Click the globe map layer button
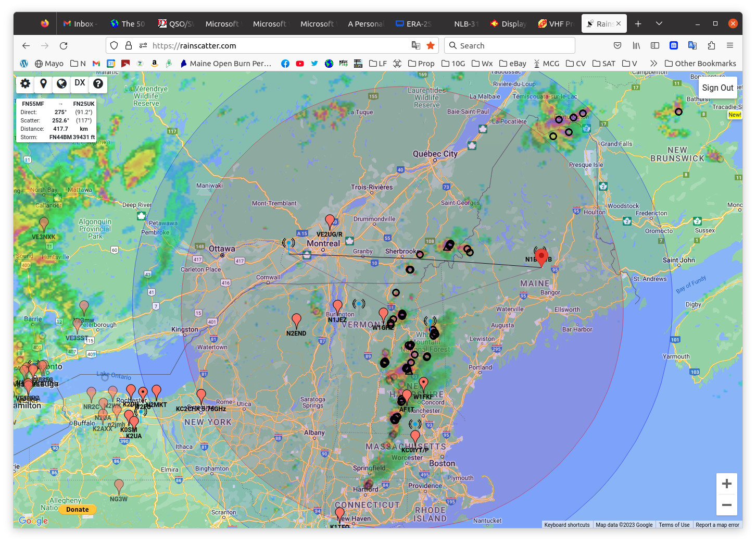The width and height of the screenshot is (756, 543). point(61,83)
